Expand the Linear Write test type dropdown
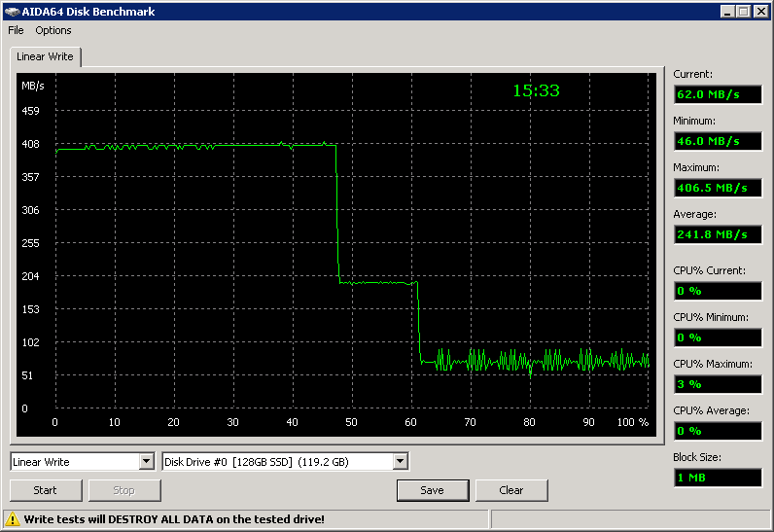Image resolution: width=774 pixels, height=532 pixels. click(146, 461)
